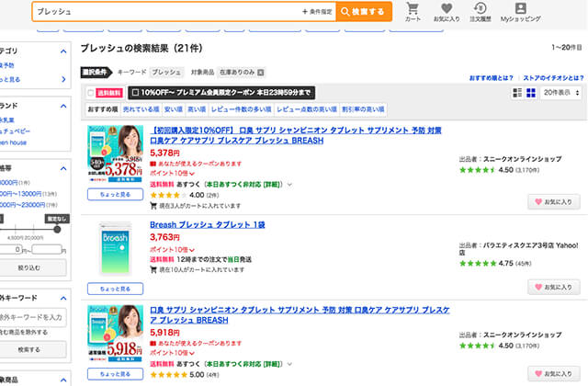Open the cart icon

tap(413, 12)
